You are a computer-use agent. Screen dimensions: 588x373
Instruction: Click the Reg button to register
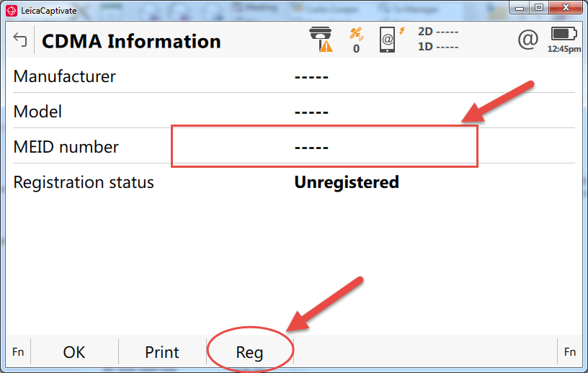(250, 352)
